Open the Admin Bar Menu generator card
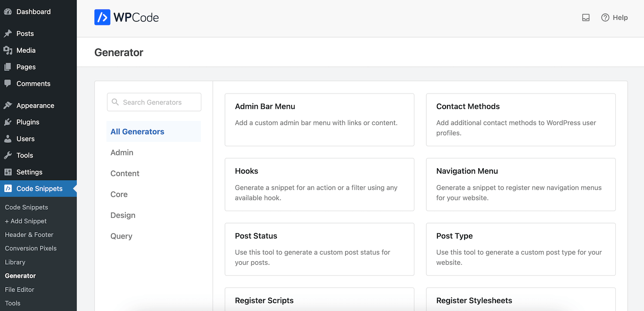Screen dimensions: 644x311 [x=319, y=120]
